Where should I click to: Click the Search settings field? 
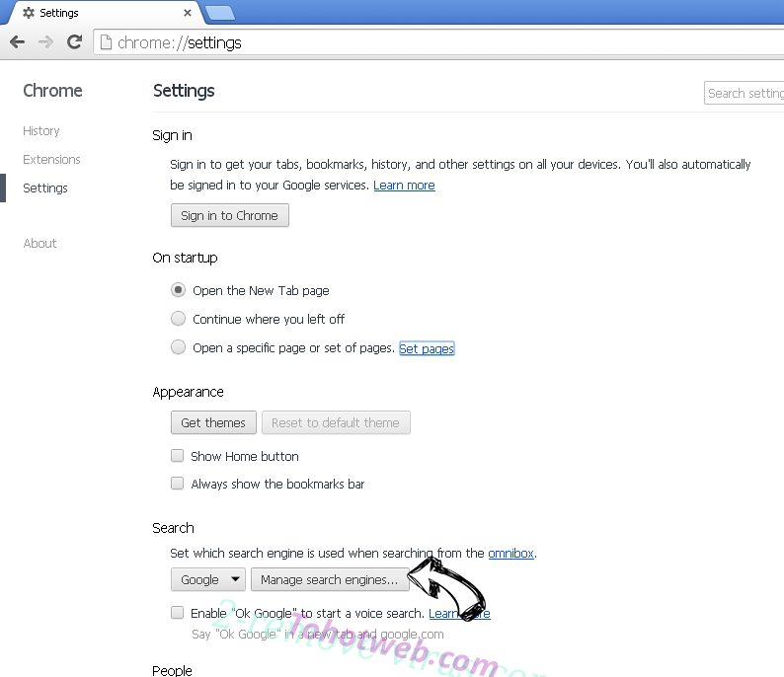[x=744, y=93]
